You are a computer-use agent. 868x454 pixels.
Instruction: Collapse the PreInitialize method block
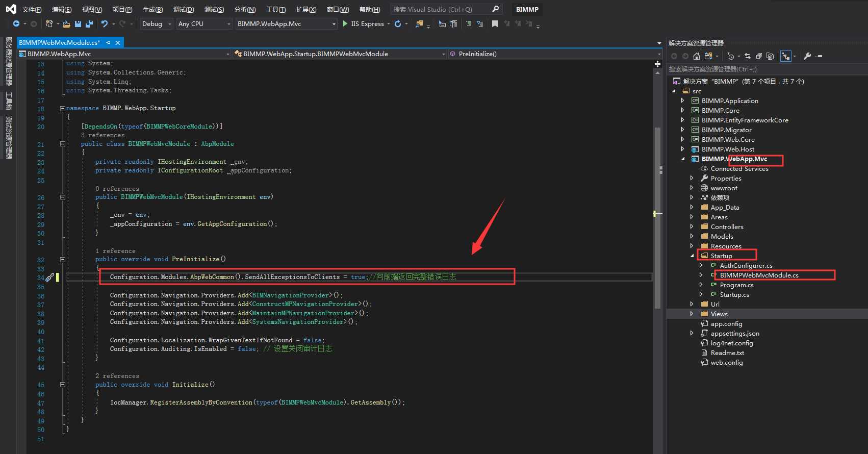(x=63, y=259)
